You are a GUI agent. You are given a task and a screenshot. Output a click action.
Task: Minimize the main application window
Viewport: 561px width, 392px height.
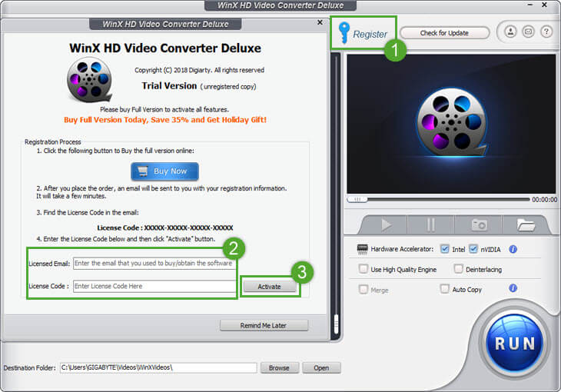[x=530, y=5]
